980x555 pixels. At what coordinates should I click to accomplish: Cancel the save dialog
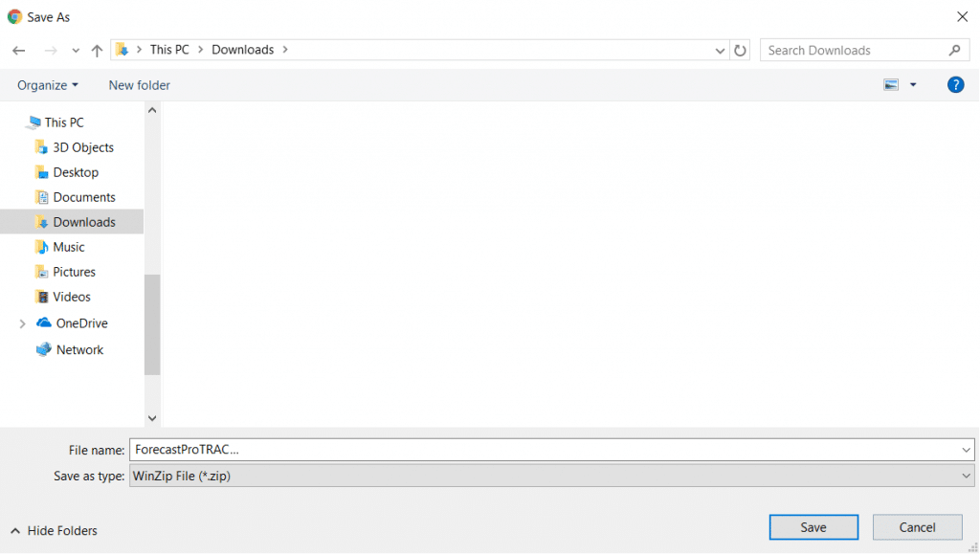(x=916, y=526)
